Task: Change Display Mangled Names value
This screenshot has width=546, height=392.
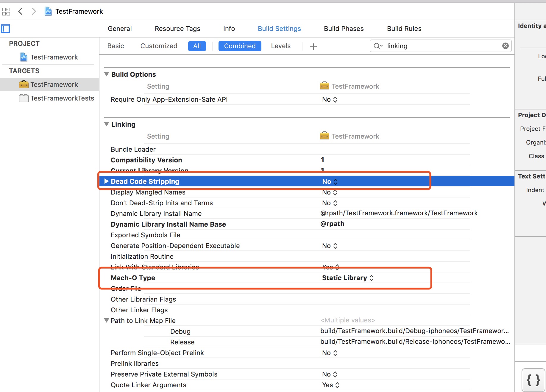Action: pyautogui.click(x=330, y=192)
